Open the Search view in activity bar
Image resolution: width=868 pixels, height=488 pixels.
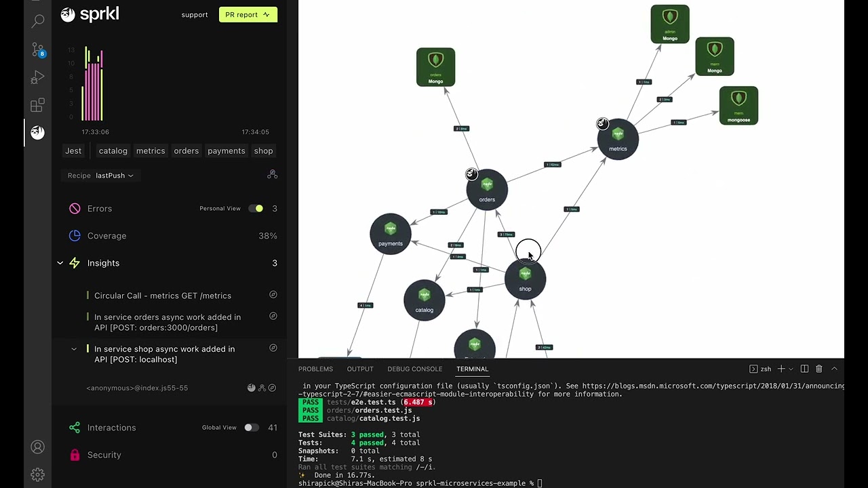coord(38,21)
